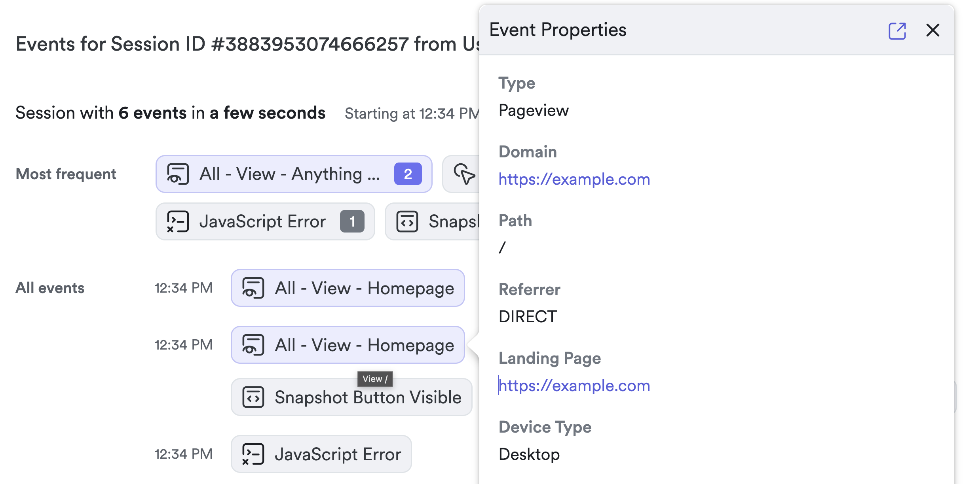
Task: Click the count badge showing 1
Action: tap(352, 221)
